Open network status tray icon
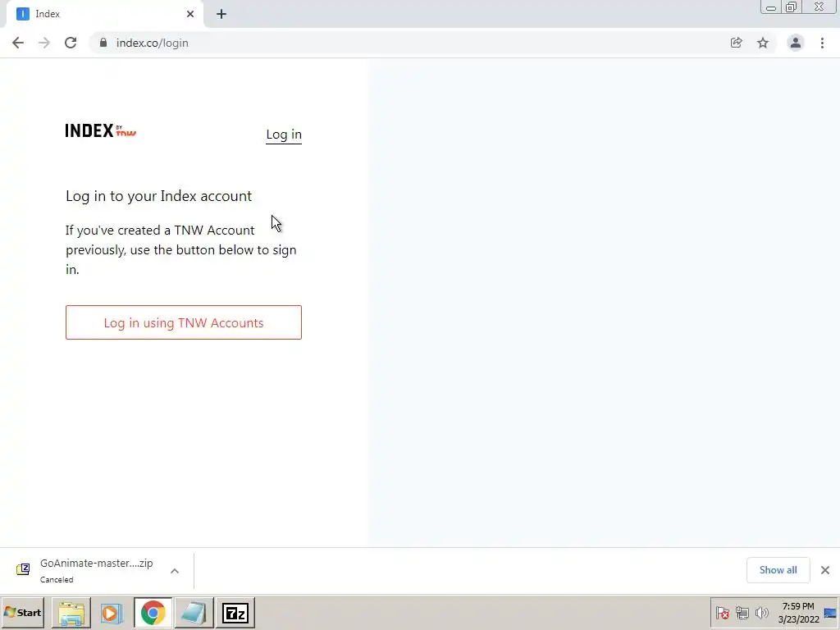 click(742, 613)
